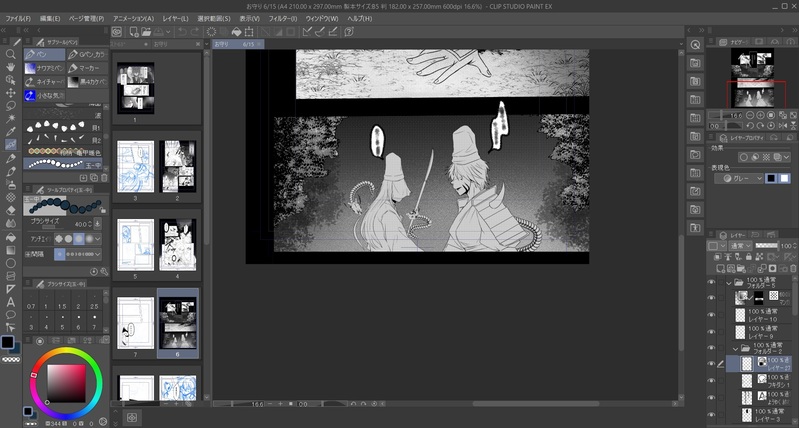This screenshot has width=799, height=428.
Task: Click the Undo icon in command bar
Action: [x=181, y=32]
